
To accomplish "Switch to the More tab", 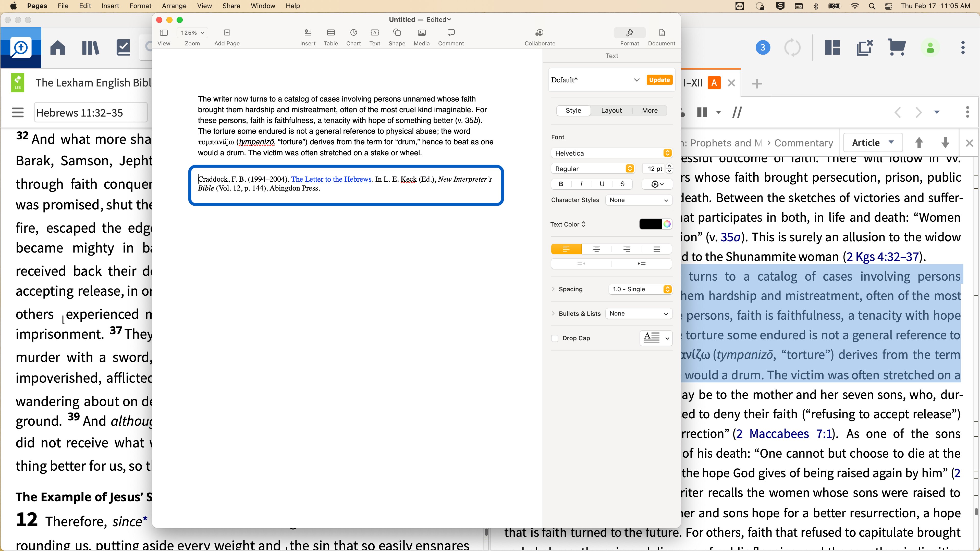I will [x=650, y=110].
